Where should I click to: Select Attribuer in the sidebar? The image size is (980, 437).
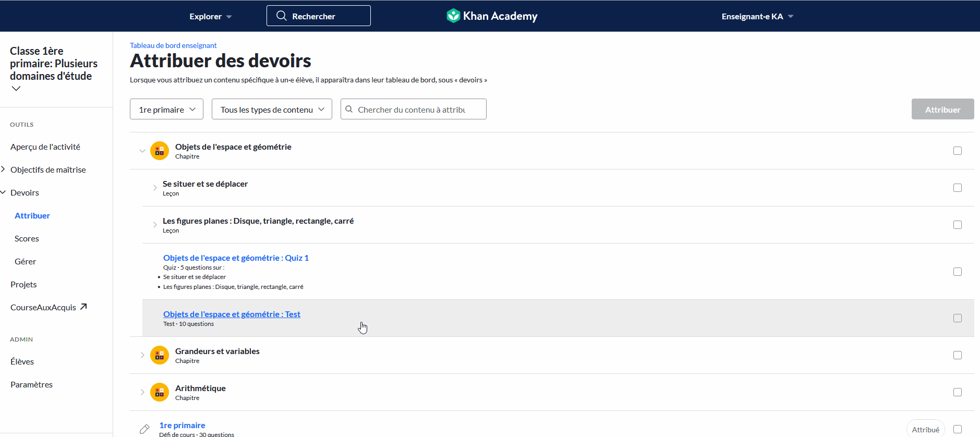click(32, 215)
